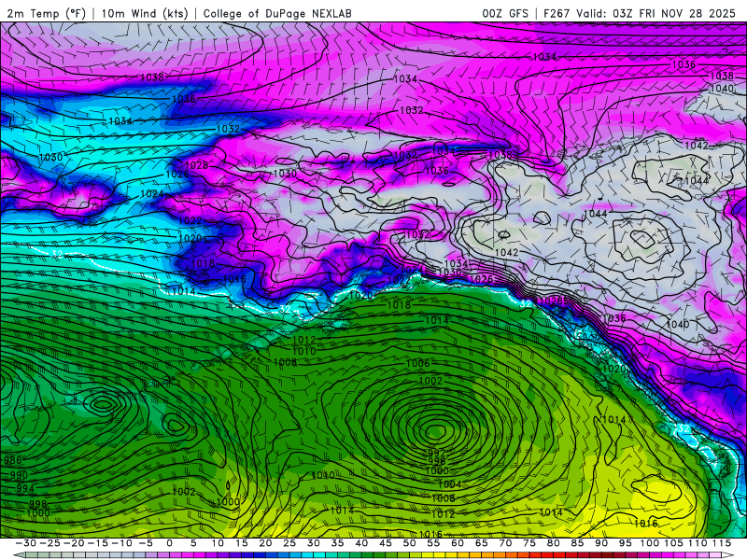Click the 75 value on temperature scale

[x=529, y=543]
